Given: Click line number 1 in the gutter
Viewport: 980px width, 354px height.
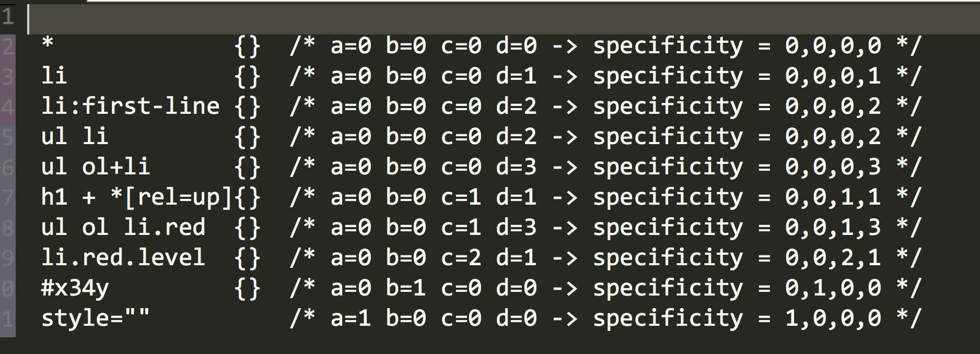Looking at the screenshot, I should (x=7, y=17).
